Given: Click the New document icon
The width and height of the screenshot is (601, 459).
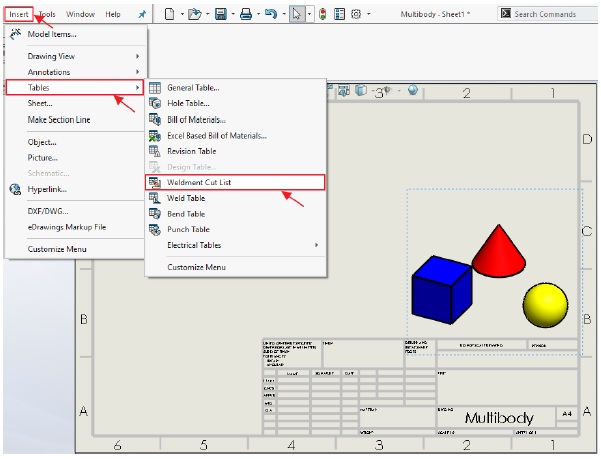Looking at the screenshot, I should click(169, 14).
